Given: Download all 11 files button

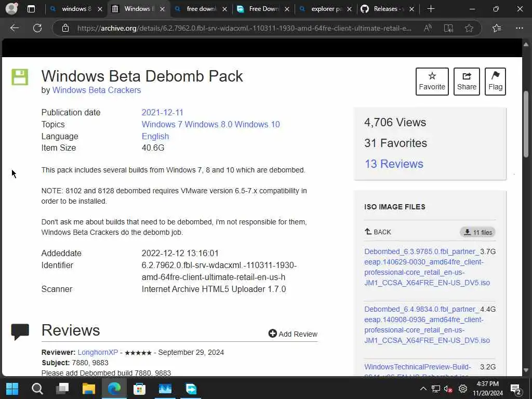Looking at the screenshot, I should point(478,232).
